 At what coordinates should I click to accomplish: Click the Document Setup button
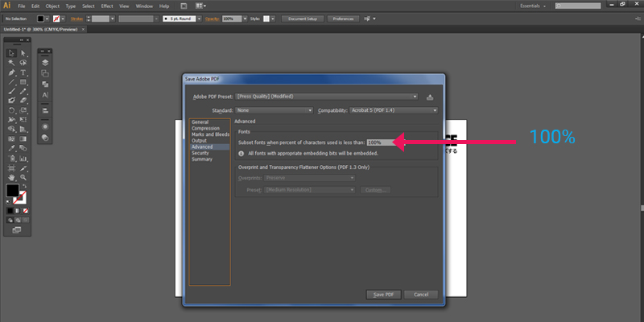pos(303,19)
